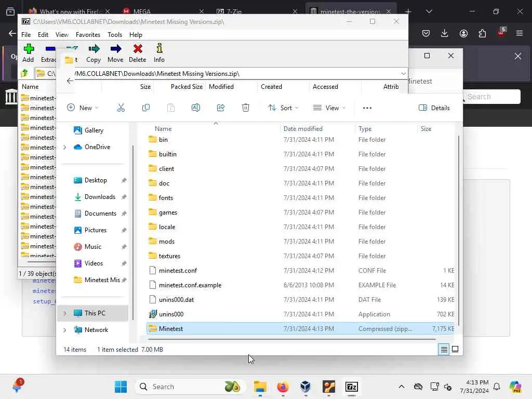Click 7-Zip up-one-level folder icon
This screenshot has height=399, width=532.
(24, 73)
